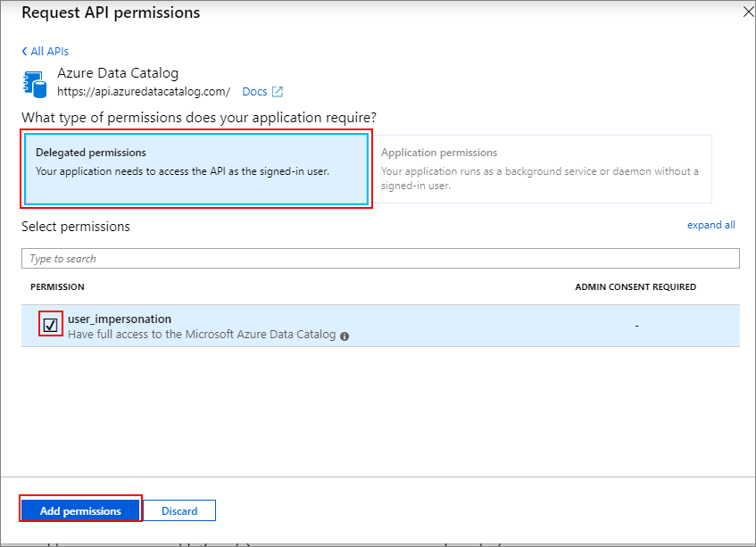
Task: Click the PERMISSION column header
Action: click(57, 286)
